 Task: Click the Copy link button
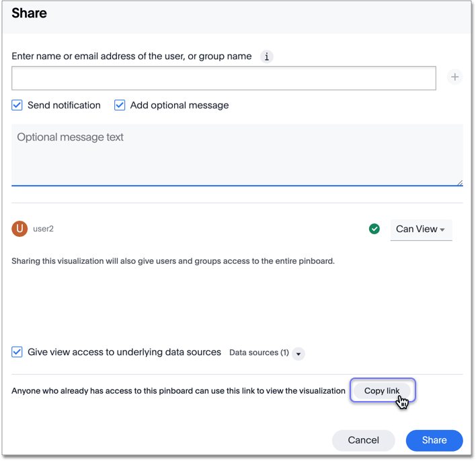coord(382,391)
